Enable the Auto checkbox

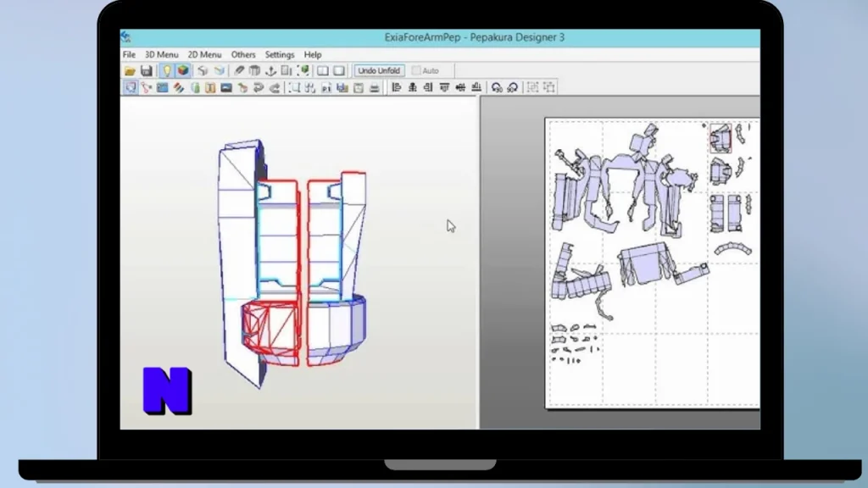tap(416, 71)
